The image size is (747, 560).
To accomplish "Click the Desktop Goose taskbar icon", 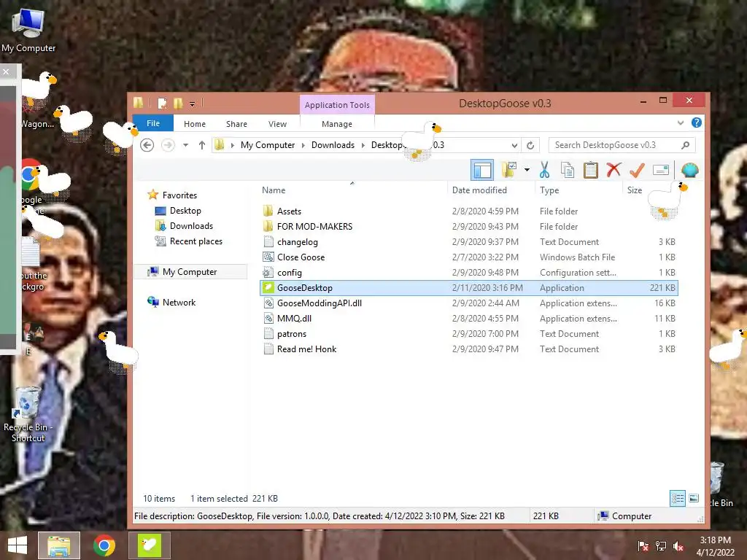I will [x=149, y=545].
